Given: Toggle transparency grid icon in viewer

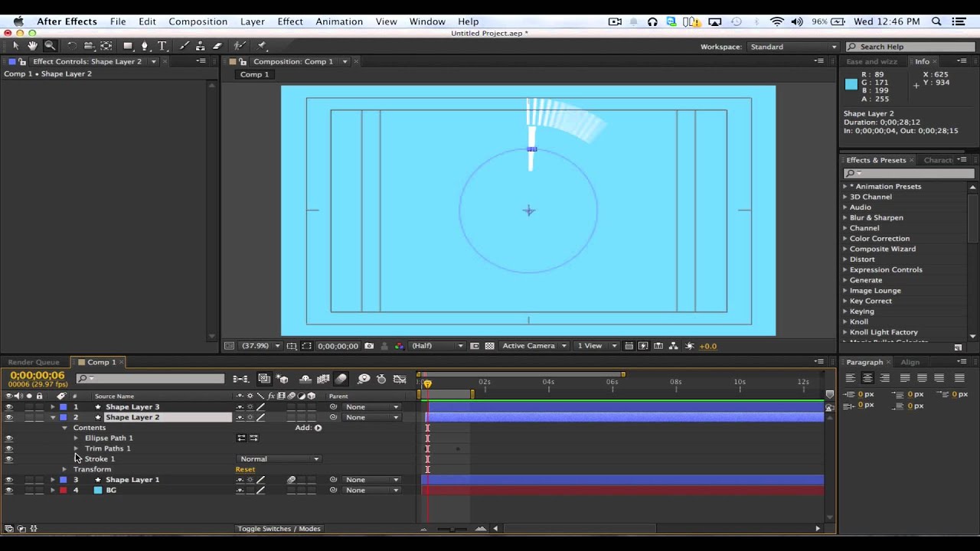Looking at the screenshot, I should (x=489, y=346).
